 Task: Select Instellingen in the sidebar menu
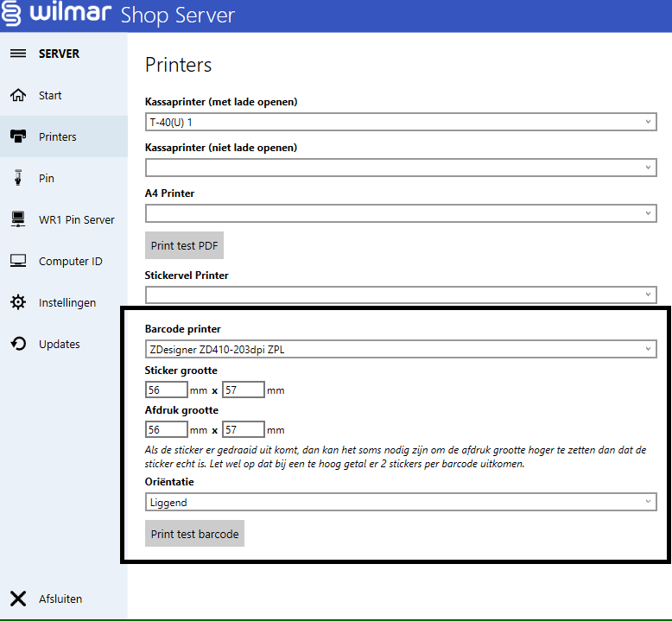67,302
